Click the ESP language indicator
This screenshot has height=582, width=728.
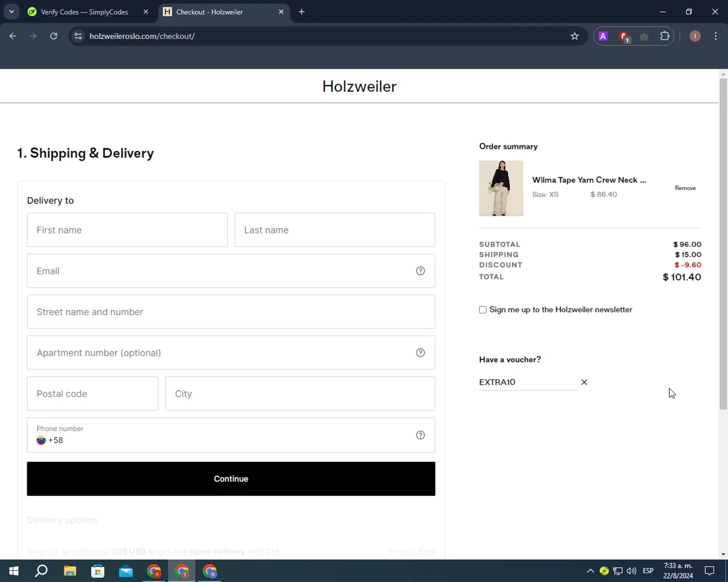(x=648, y=571)
